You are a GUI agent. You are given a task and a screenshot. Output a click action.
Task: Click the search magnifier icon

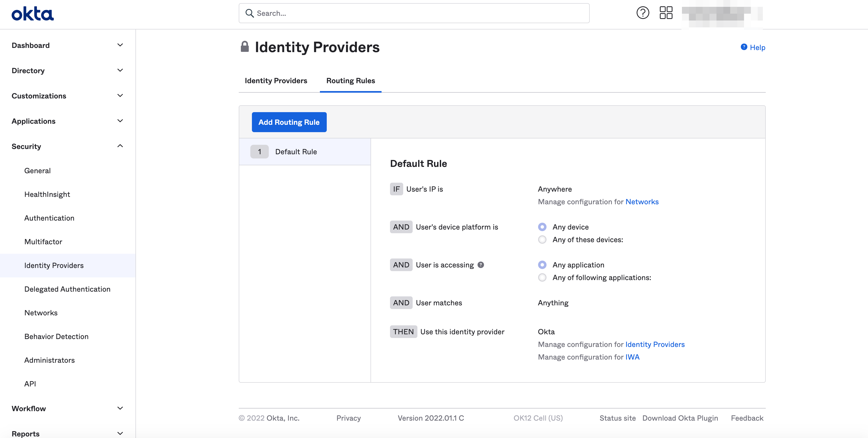pyautogui.click(x=249, y=13)
